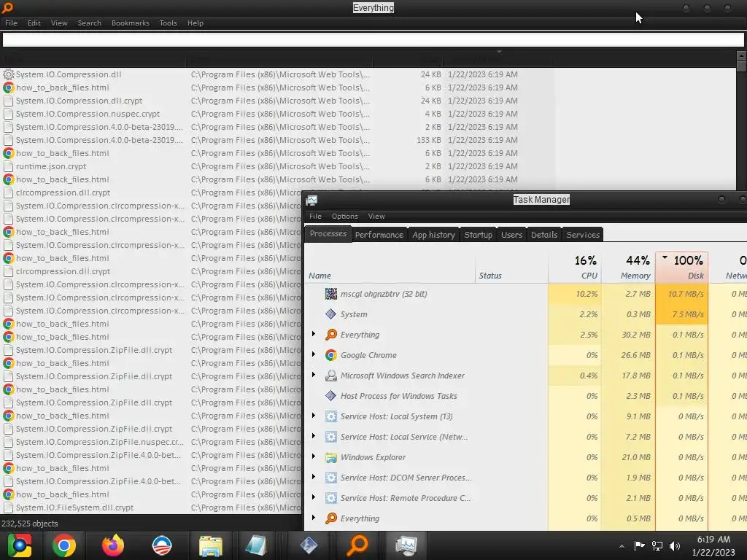This screenshot has height=560, width=747.
Task: Sort processes by Memory column header
Action: coord(628,268)
